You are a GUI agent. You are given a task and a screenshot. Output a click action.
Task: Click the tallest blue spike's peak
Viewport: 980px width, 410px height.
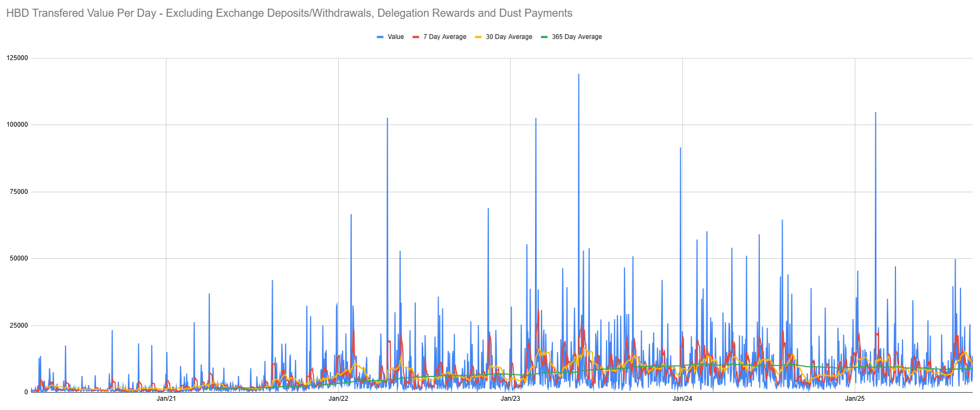tap(578, 75)
